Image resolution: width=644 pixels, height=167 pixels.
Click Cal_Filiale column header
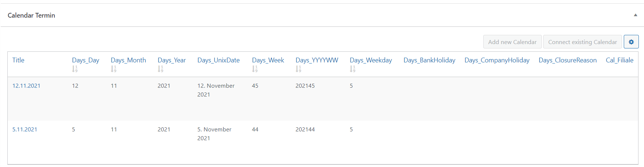[619, 60]
